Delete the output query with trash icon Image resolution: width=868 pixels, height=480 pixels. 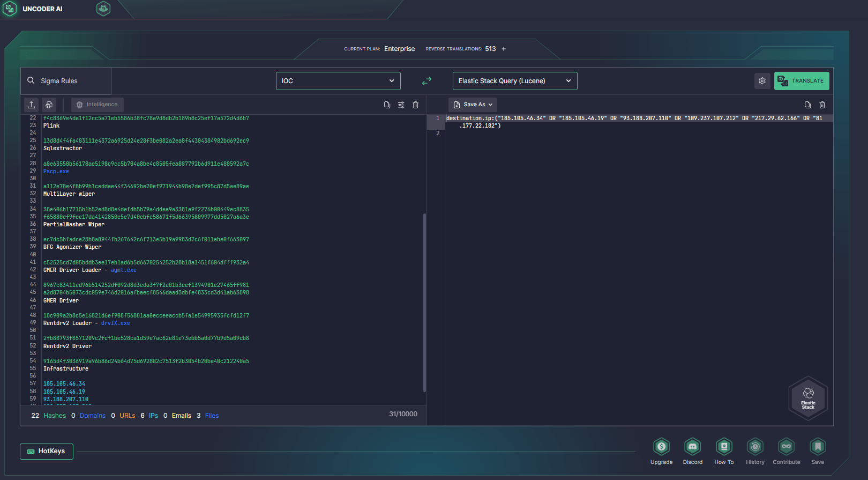click(x=822, y=105)
